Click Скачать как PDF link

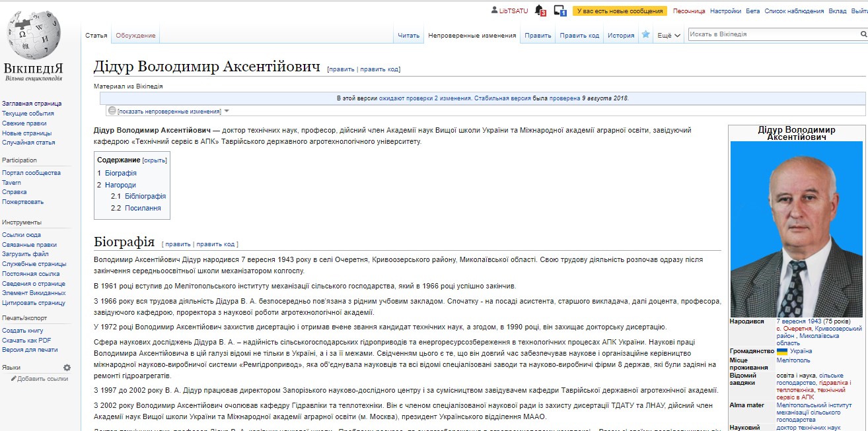(26, 341)
